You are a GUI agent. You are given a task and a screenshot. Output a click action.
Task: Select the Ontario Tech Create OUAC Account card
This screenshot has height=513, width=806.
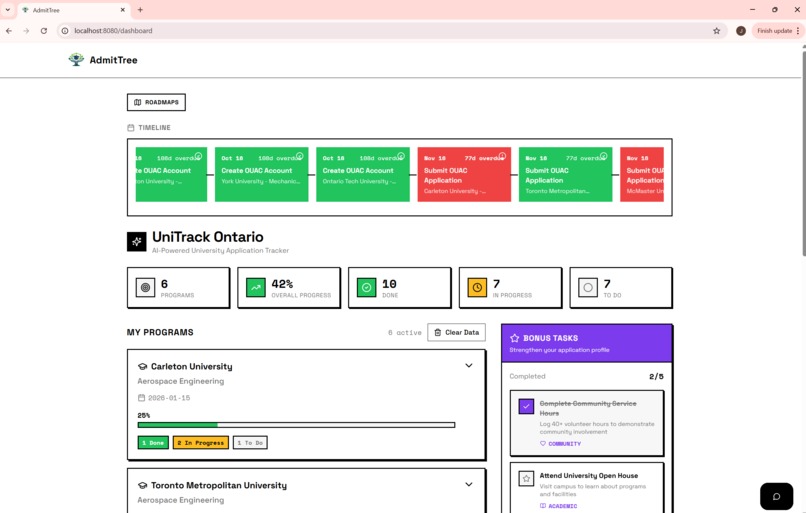point(362,174)
